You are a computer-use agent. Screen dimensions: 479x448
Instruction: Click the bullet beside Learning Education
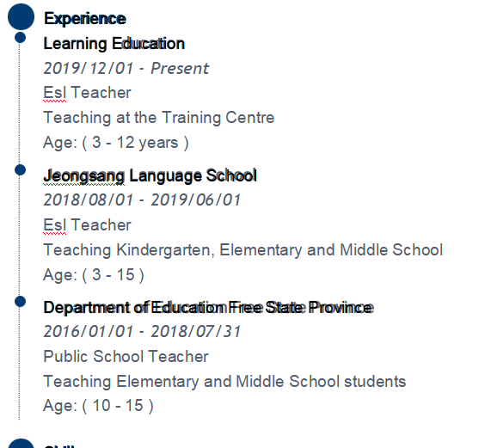click(x=20, y=38)
